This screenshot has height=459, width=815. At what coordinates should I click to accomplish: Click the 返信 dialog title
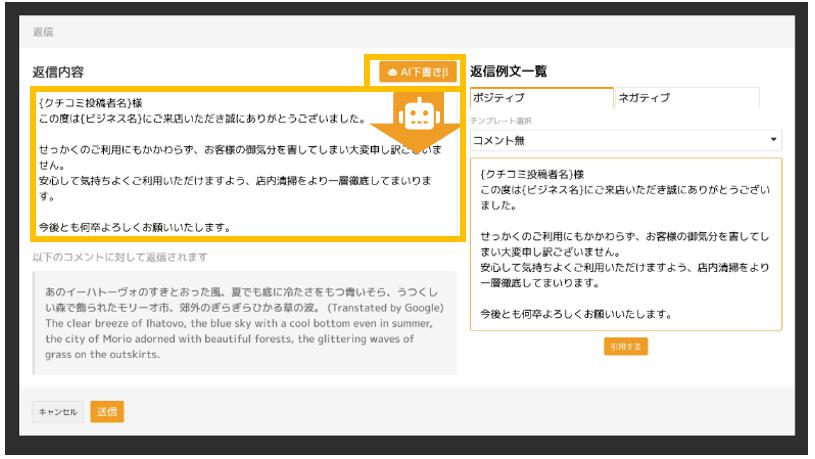[x=43, y=32]
